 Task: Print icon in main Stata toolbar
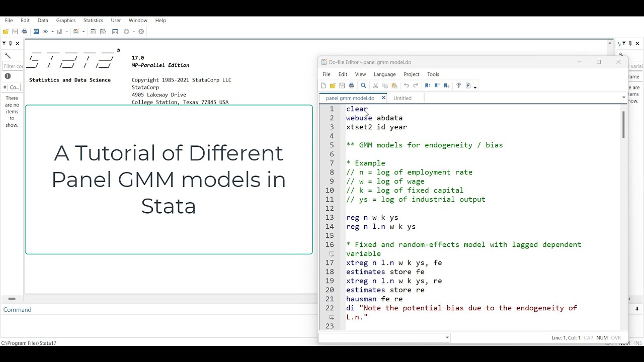[x=24, y=32]
